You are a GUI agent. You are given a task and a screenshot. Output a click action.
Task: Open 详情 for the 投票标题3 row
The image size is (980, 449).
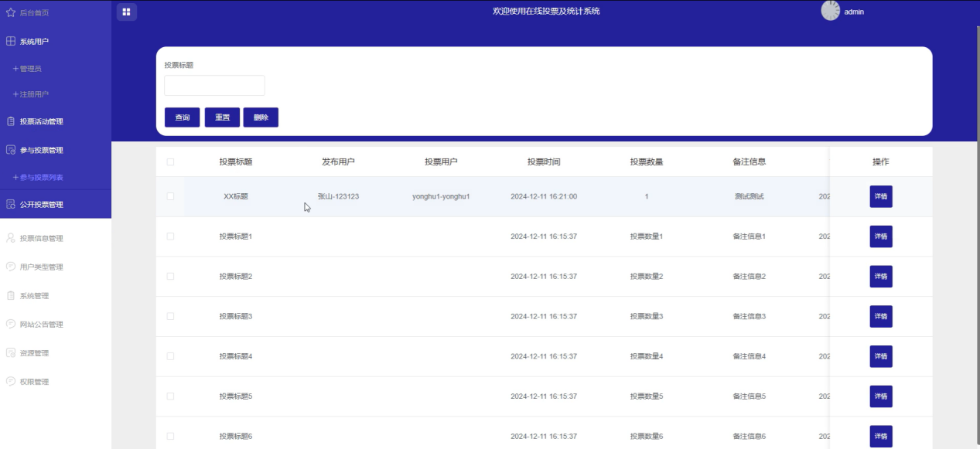[x=881, y=316]
